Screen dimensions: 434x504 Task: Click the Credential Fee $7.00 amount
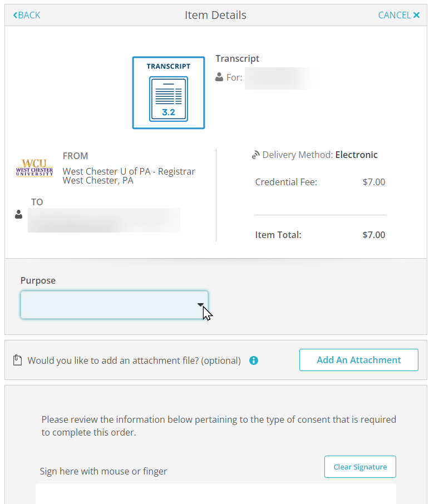coord(373,182)
